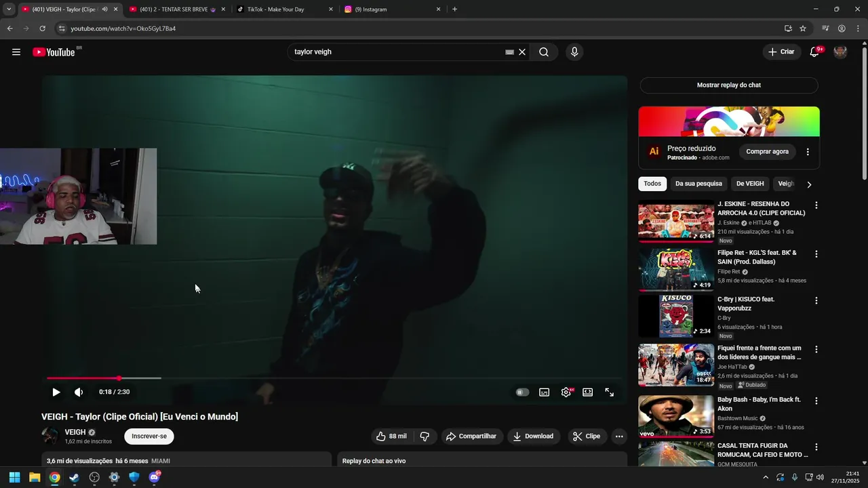Image resolution: width=868 pixels, height=488 pixels.
Task: Open the on-screen keyboard in search box
Action: tap(510, 52)
